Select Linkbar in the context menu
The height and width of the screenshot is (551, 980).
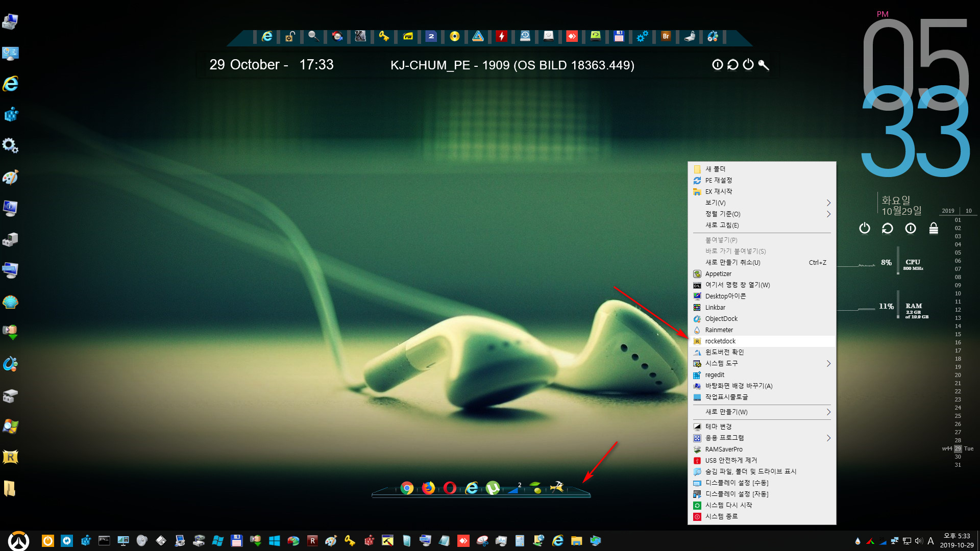(762, 307)
